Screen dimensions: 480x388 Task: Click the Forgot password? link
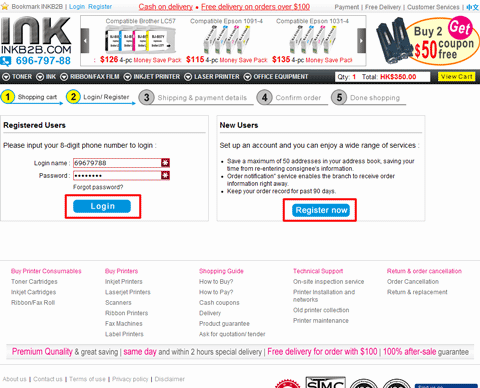point(98,187)
